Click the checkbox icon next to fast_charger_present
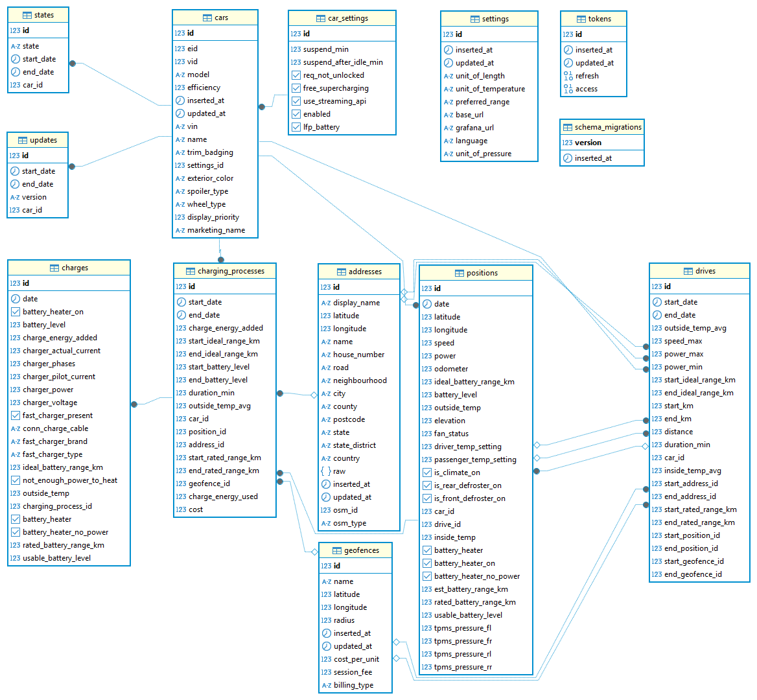 point(16,415)
